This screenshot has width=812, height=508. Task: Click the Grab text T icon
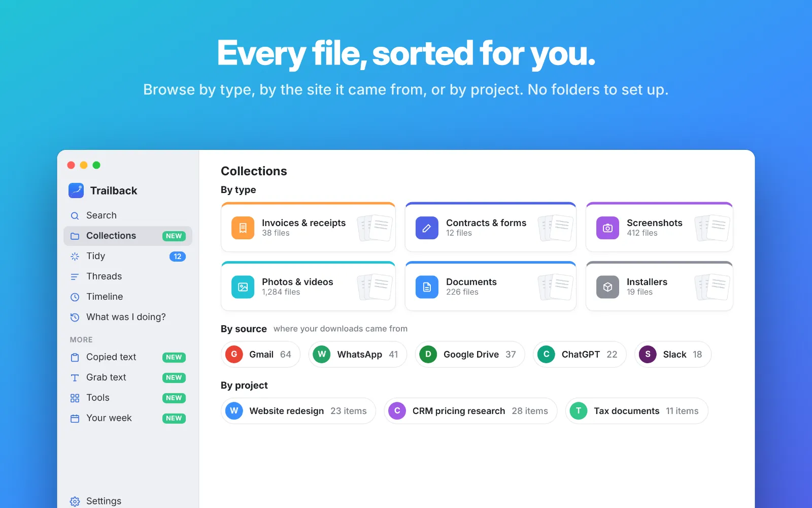75,378
